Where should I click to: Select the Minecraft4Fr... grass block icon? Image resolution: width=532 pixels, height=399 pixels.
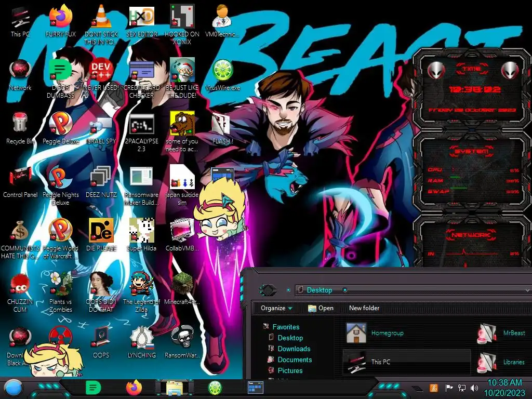pyautogui.click(x=182, y=289)
